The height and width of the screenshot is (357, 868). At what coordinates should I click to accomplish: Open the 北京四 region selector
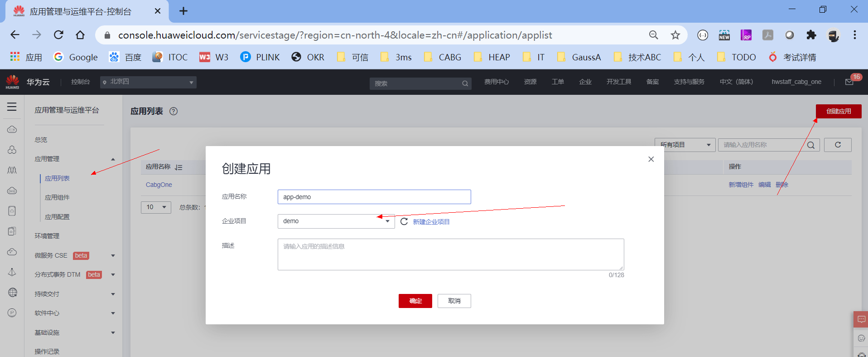(148, 82)
